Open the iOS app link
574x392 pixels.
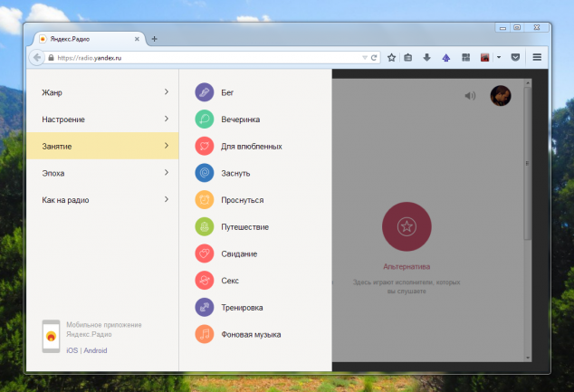point(72,350)
